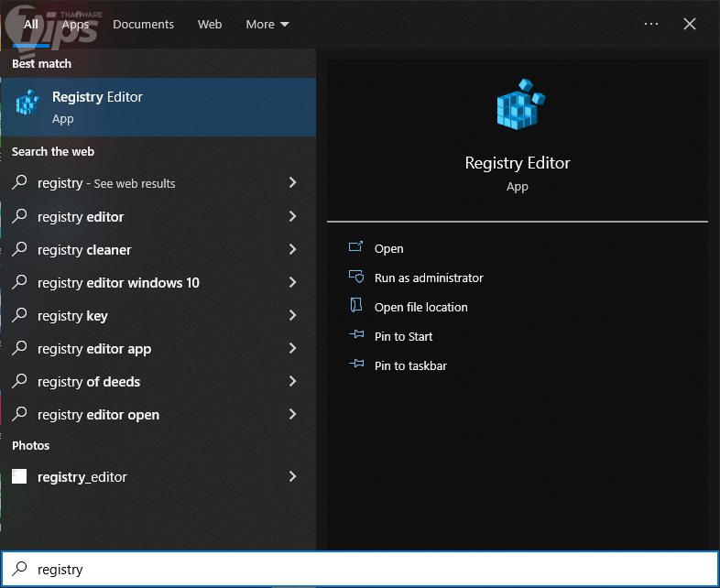Click search icon beside 'registry key'

(19, 315)
